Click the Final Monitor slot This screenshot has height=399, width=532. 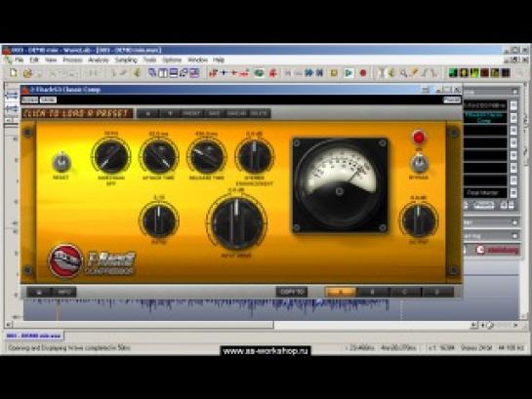click(x=485, y=193)
